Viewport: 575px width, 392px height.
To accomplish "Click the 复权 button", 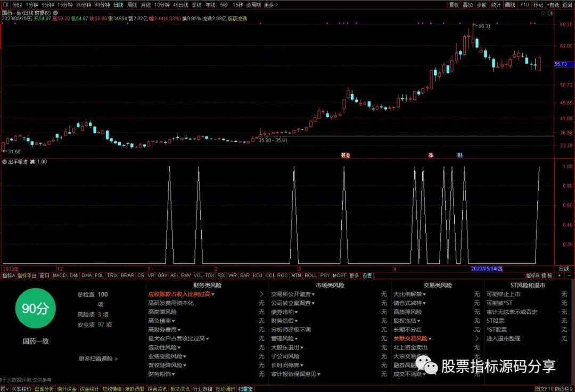I will 454,5.
